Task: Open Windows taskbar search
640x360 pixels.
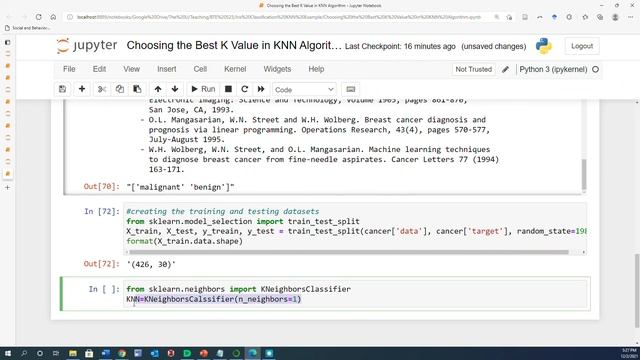Action: (x=24, y=353)
